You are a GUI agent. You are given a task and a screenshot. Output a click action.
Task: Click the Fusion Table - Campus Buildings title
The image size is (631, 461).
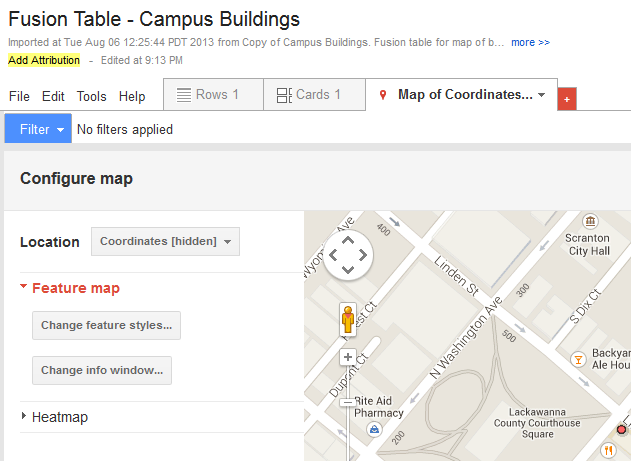pos(154,19)
